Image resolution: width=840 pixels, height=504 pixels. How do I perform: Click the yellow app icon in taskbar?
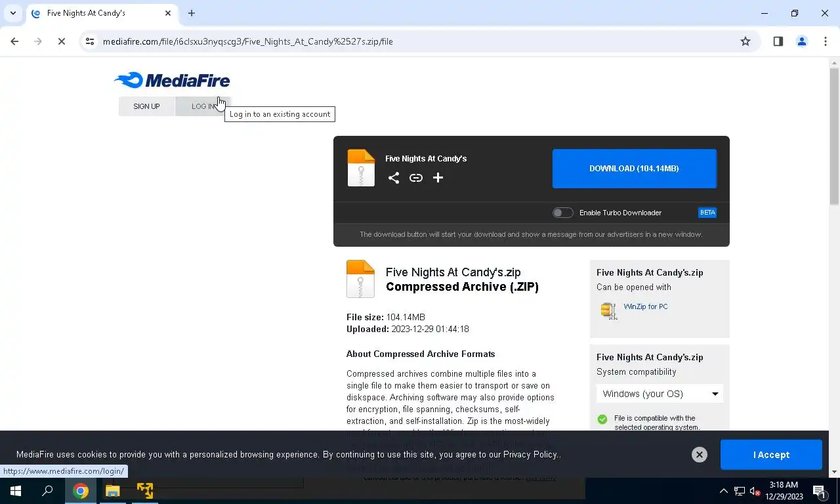[x=144, y=491]
